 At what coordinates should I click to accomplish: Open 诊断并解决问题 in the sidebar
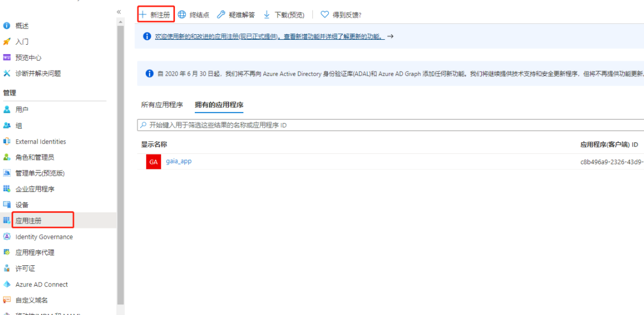pyautogui.click(x=38, y=73)
